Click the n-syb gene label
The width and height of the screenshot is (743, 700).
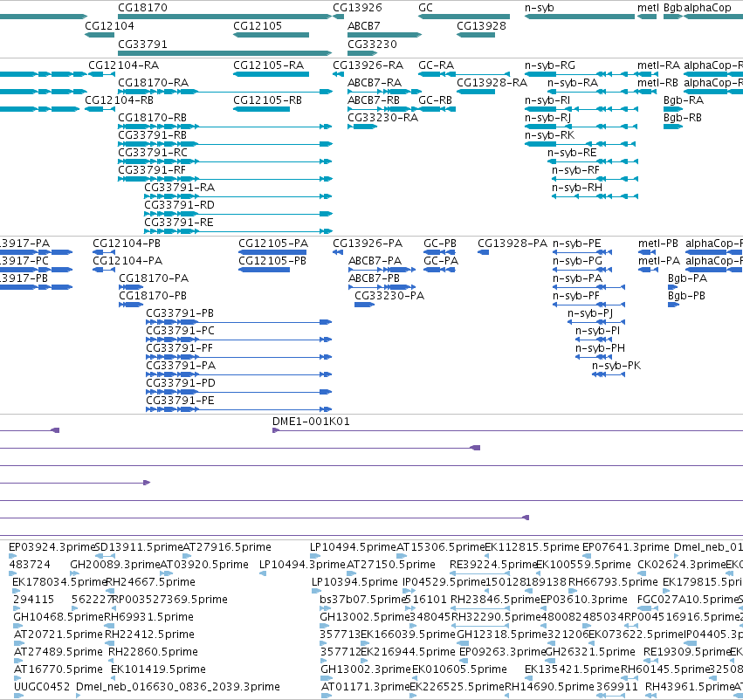[539, 8]
